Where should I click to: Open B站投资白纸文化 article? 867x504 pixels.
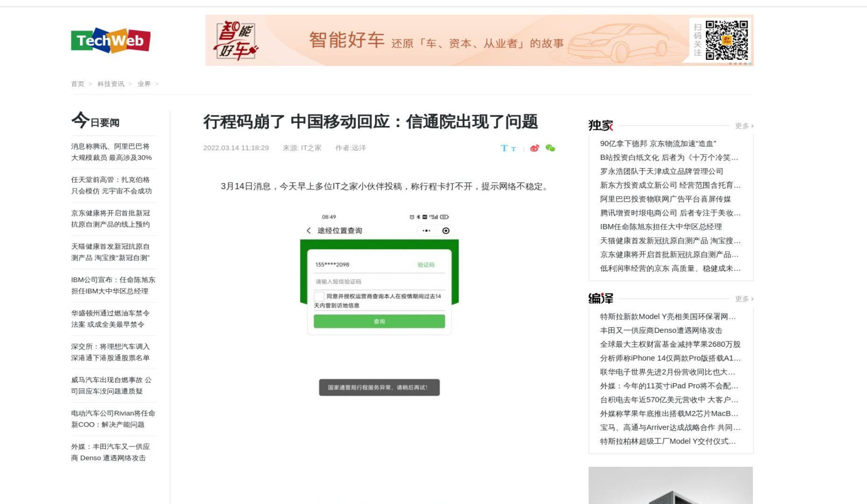pyautogui.click(x=669, y=158)
